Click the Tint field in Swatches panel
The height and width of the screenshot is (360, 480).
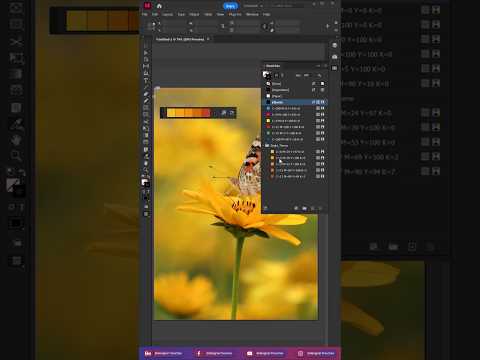(x=307, y=75)
